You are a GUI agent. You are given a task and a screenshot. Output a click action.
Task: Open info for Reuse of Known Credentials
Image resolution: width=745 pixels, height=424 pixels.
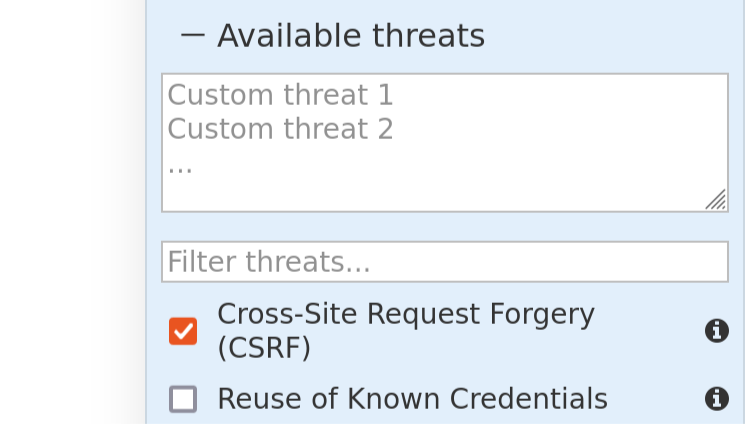coord(716,399)
